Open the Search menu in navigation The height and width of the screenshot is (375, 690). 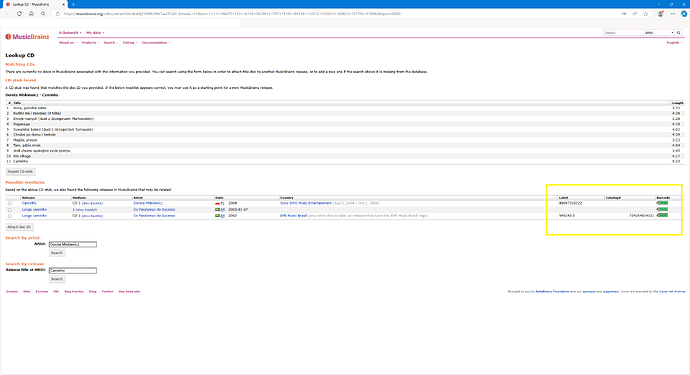110,43
